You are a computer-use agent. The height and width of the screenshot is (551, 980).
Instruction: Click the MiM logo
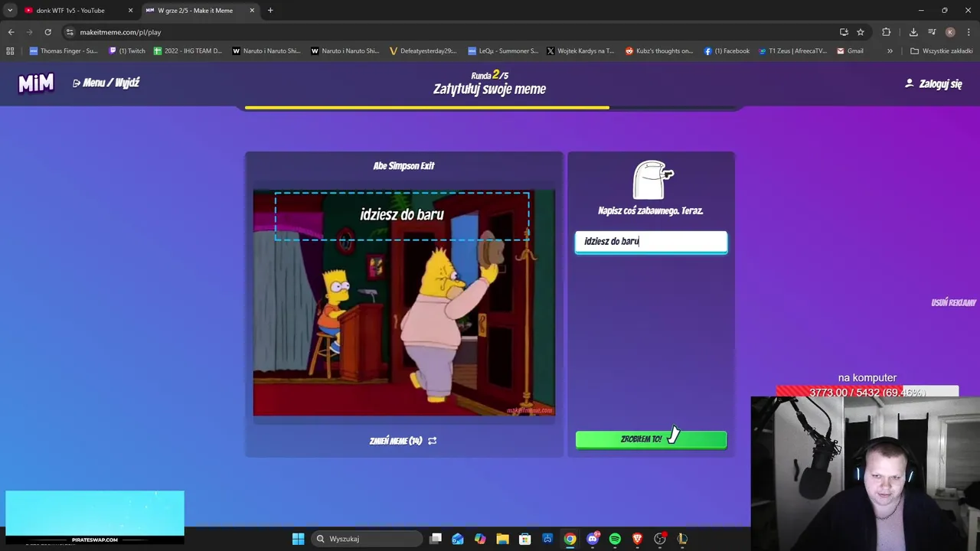pyautogui.click(x=36, y=83)
